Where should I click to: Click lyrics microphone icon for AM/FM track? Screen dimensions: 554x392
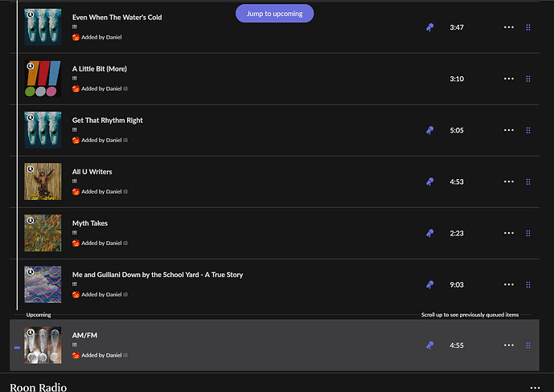tap(430, 345)
